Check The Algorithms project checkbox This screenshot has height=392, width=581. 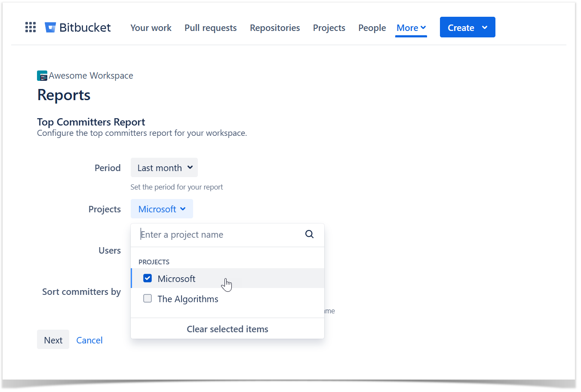coord(148,299)
